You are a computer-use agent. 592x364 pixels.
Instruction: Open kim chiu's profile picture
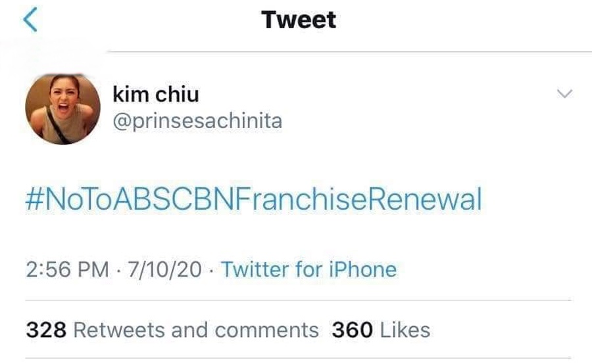62,109
